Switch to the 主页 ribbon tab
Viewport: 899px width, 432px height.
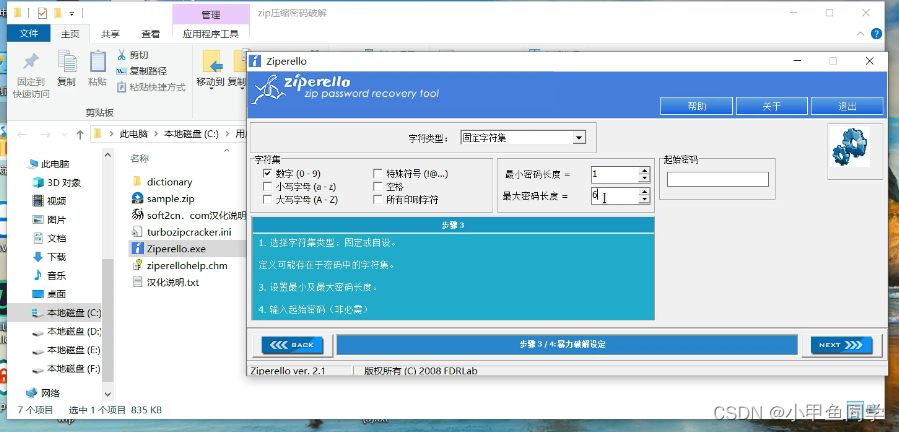click(70, 34)
